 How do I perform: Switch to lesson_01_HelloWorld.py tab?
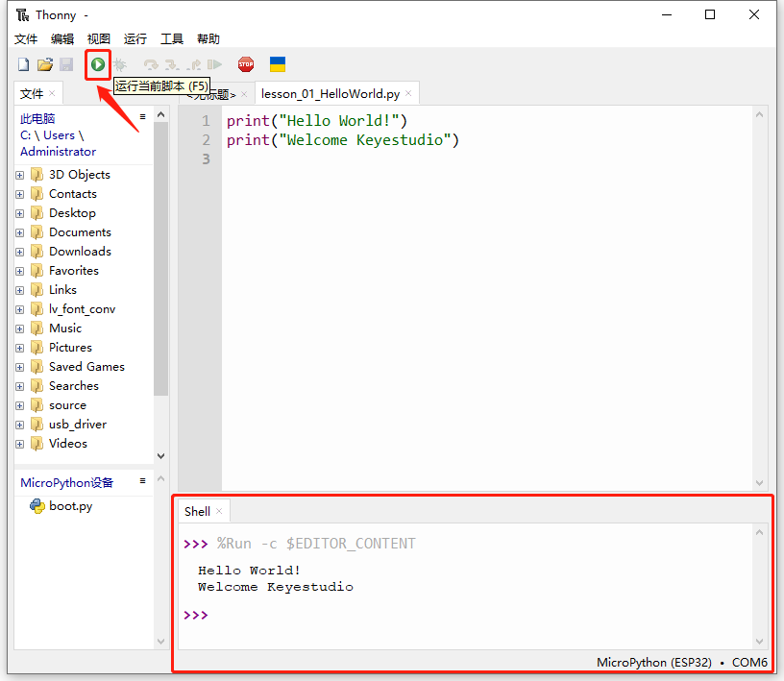[330, 94]
